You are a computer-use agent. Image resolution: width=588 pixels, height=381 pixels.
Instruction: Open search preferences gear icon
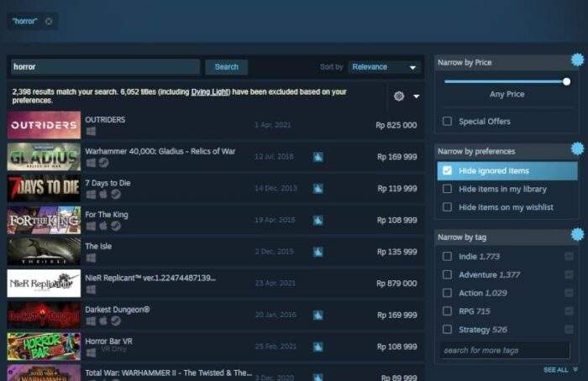pyautogui.click(x=399, y=97)
